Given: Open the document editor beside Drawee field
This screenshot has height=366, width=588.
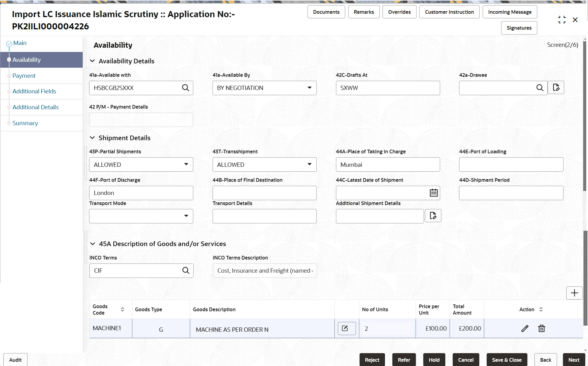Looking at the screenshot, I should coord(556,87).
